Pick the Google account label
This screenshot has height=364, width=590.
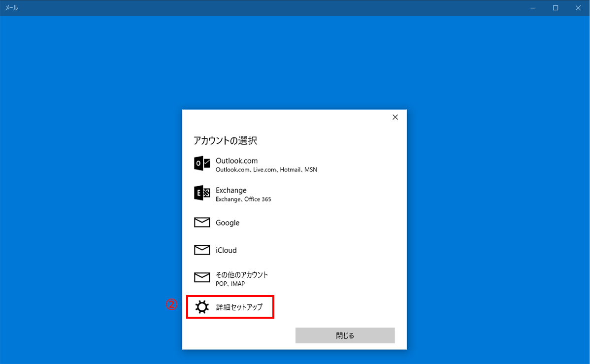click(227, 223)
